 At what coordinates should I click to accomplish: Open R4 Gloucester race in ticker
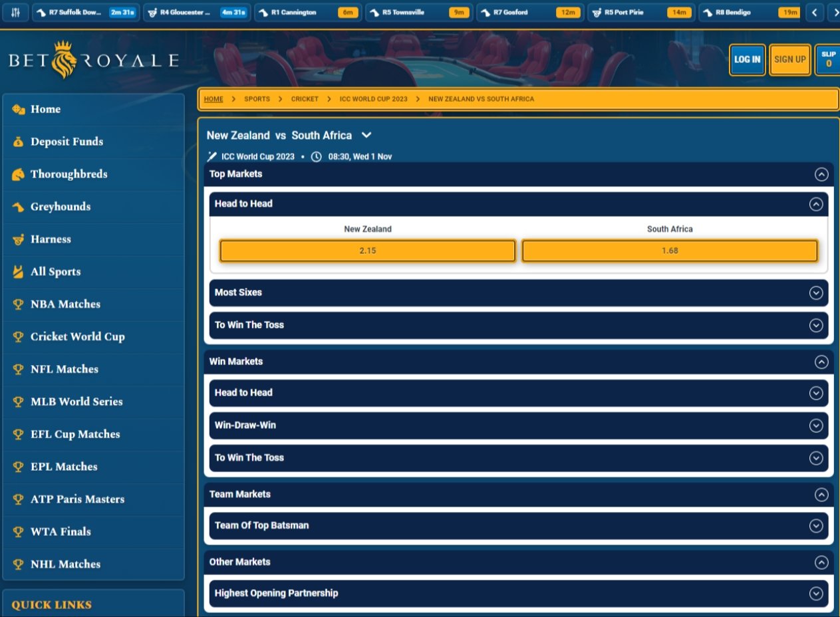tap(198, 13)
